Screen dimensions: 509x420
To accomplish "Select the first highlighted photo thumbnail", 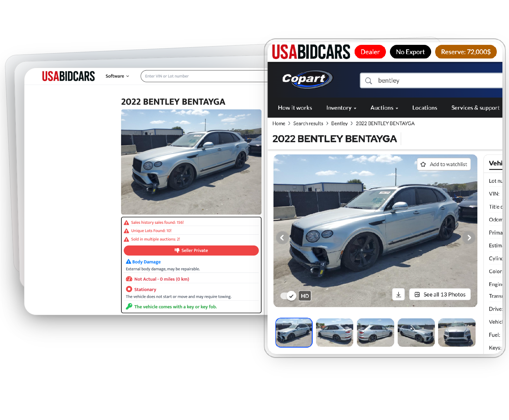I will [294, 333].
